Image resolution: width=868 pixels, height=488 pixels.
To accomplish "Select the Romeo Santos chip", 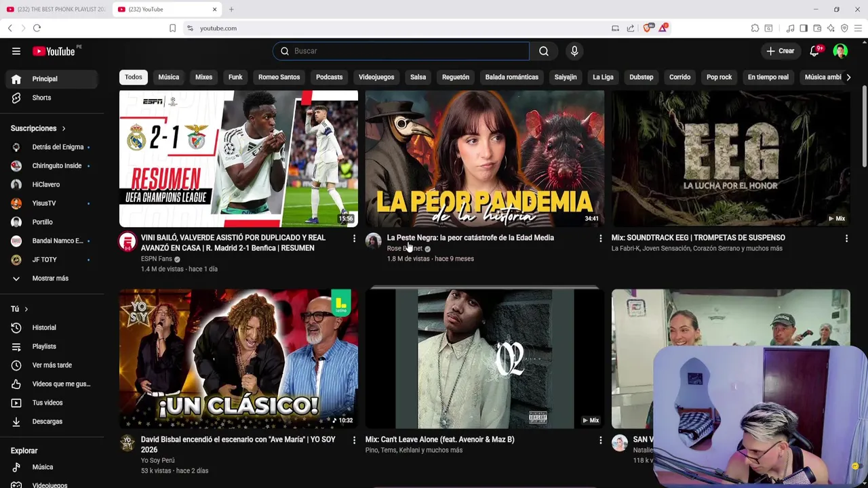I will 279,77.
